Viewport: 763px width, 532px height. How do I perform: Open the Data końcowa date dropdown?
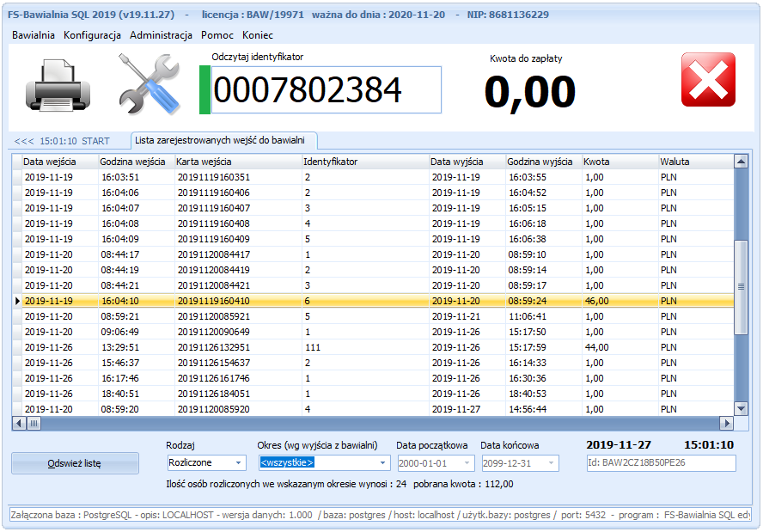520,463
